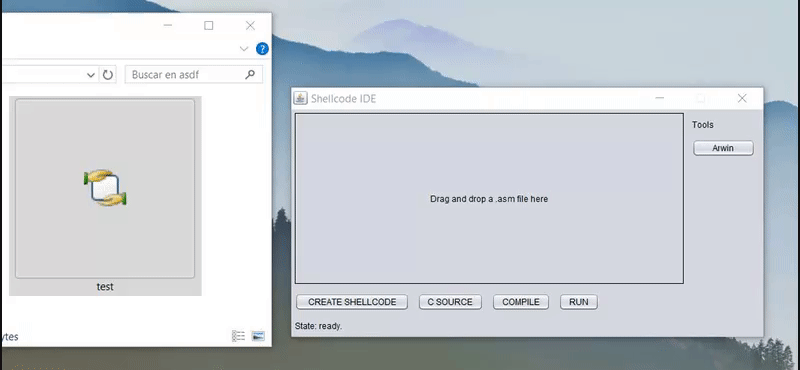Screen dimensions: 800x370
Task: Close the Explorer window
Action: point(250,26)
